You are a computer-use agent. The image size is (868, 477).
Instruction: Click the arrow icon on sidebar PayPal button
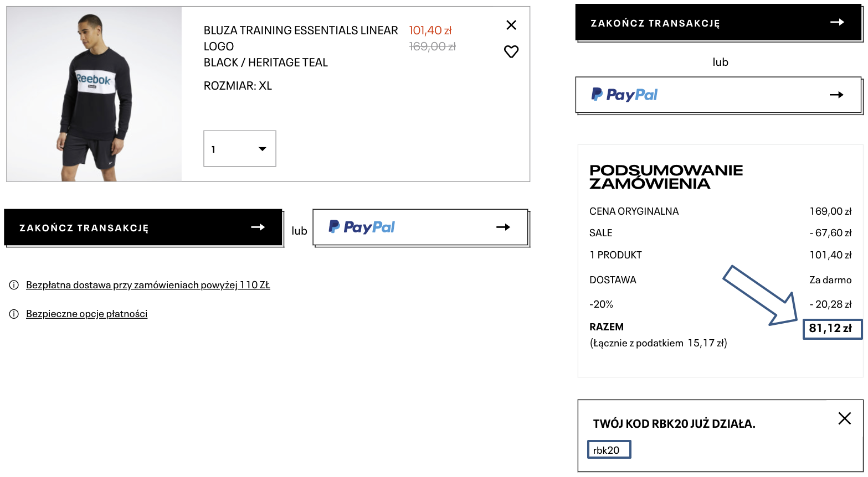coord(836,95)
